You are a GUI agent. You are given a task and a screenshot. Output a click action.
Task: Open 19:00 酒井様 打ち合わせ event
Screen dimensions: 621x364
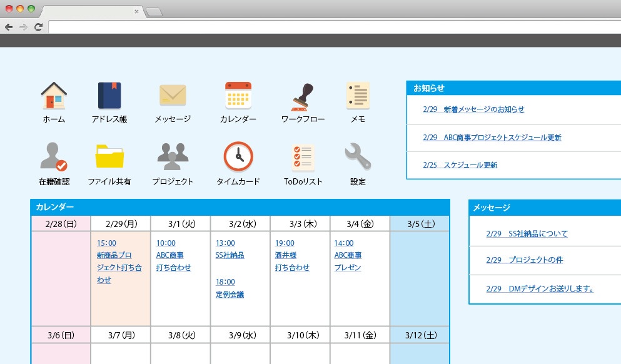pyautogui.click(x=292, y=255)
